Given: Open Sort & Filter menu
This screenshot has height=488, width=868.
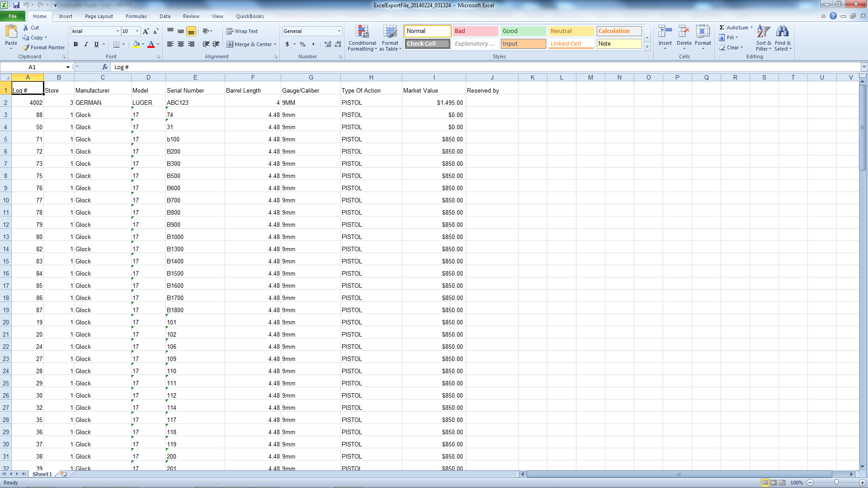Looking at the screenshot, I should click(764, 38).
